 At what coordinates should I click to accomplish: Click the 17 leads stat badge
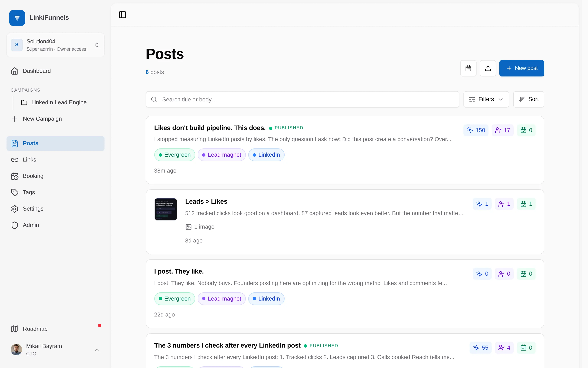502,130
